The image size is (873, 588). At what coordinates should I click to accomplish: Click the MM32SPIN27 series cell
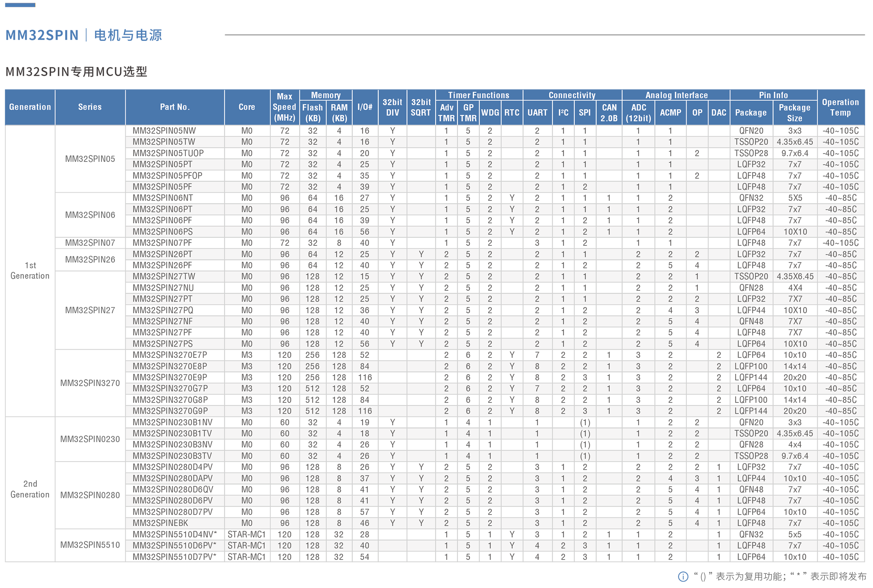pos(90,310)
